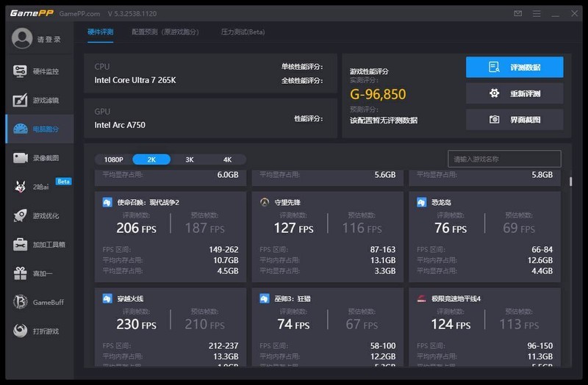588x385 pixels.
Task: Click the 守望先锋 Overwatch game icon
Action: coord(265,203)
